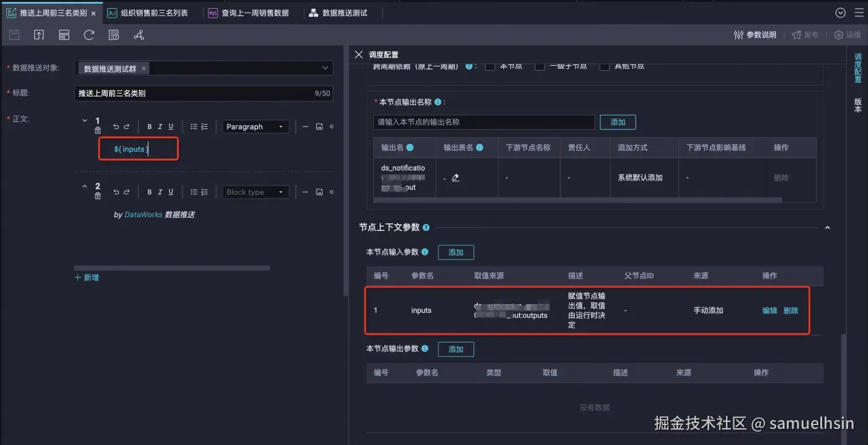Apply bullet list in body block 1
This screenshot has width=868, height=445.
click(x=193, y=127)
